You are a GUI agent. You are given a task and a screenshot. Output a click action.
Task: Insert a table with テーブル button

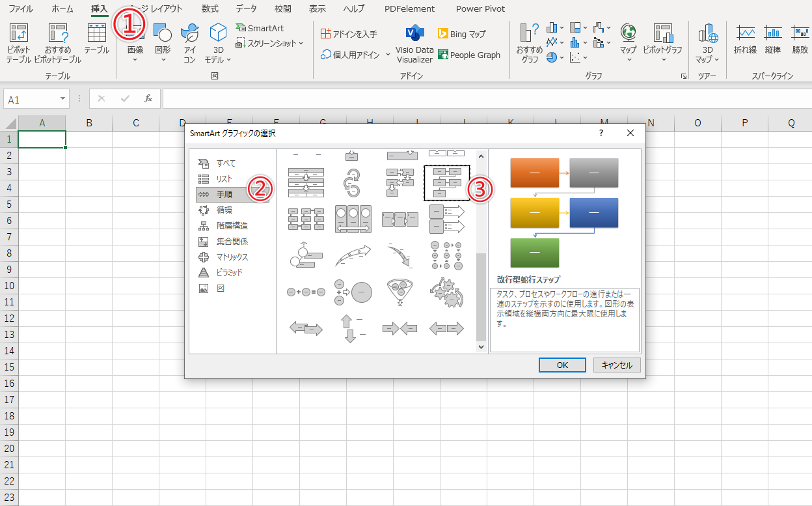click(96, 39)
